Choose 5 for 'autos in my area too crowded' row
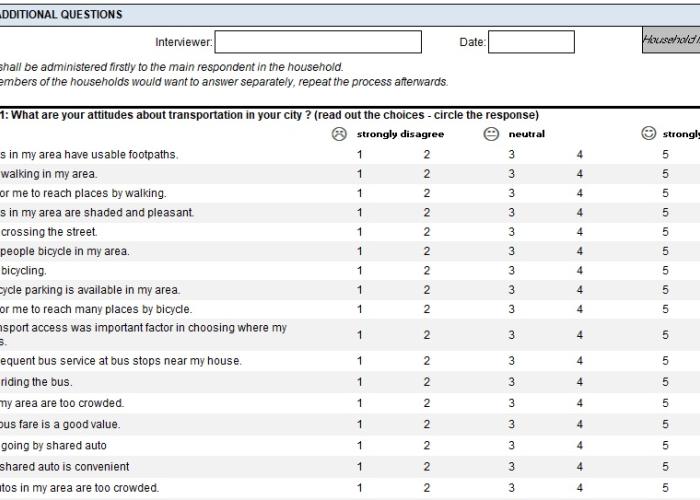Image resolution: width=700 pixels, height=500 pixels. pyautogui.click(x=665, y=488)
